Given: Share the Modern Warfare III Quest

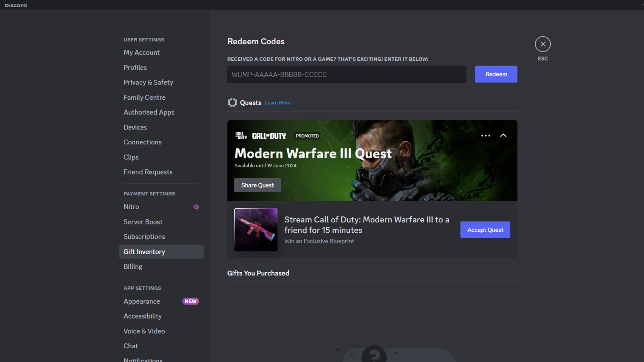Looking at the screenshot, I should tap(257, 185).
